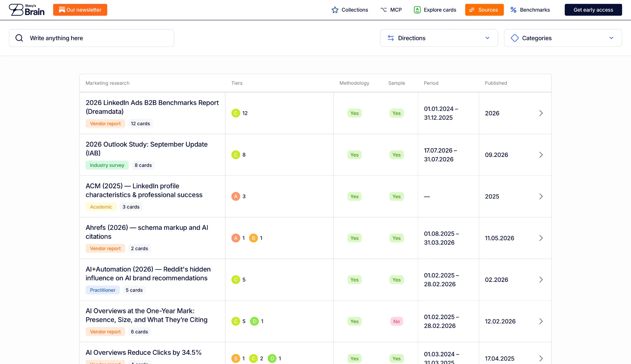Expand the AI Overviews One-Year Mark chevron

pyautogui.click(x=541, y=321)
